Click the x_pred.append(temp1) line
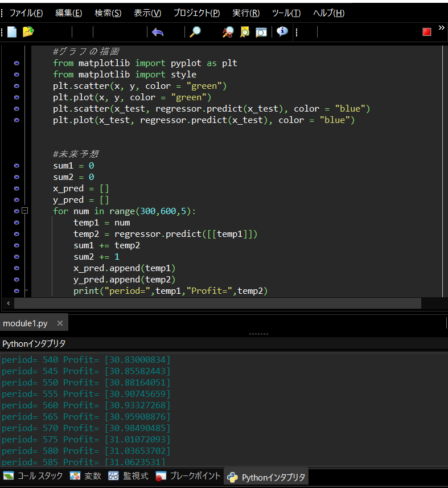Image resolution: width=448 pixels, height=488 pixels. click(125, 268)
